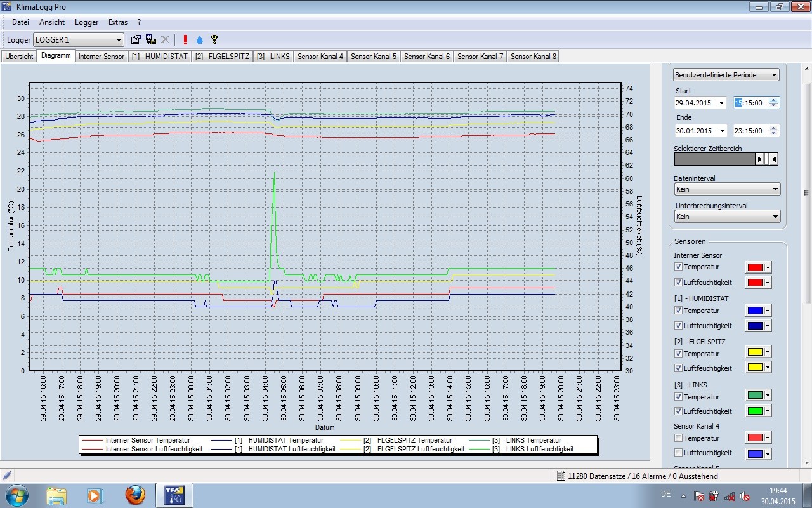
Task: Click the Ende time 23:15:00 field
Action: (750, 131)
